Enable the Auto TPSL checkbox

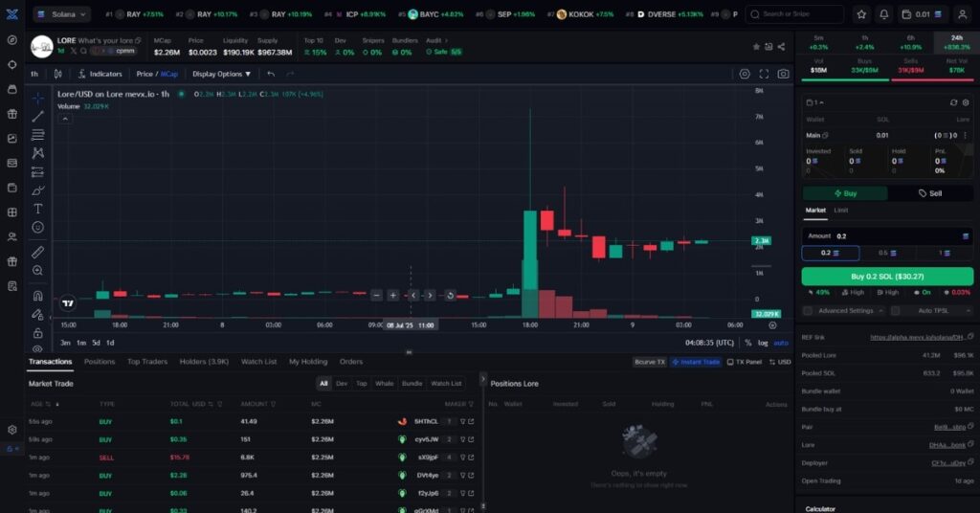(x=895, y=310)
